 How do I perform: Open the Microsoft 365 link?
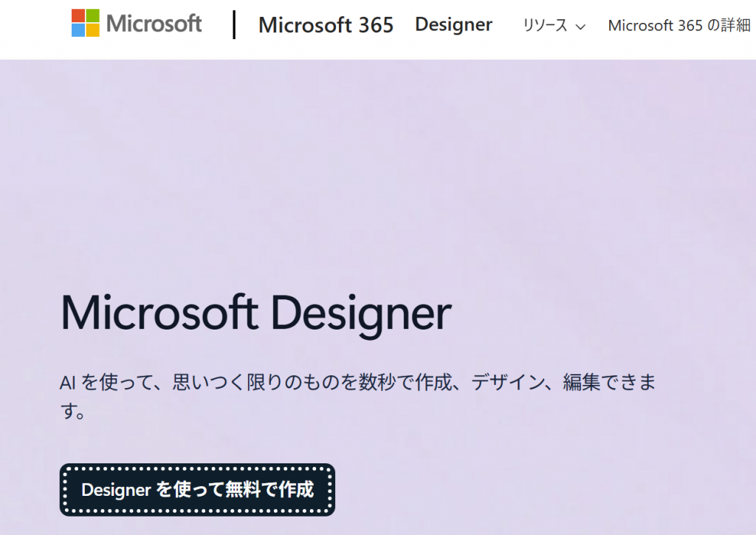coord(326,25)
